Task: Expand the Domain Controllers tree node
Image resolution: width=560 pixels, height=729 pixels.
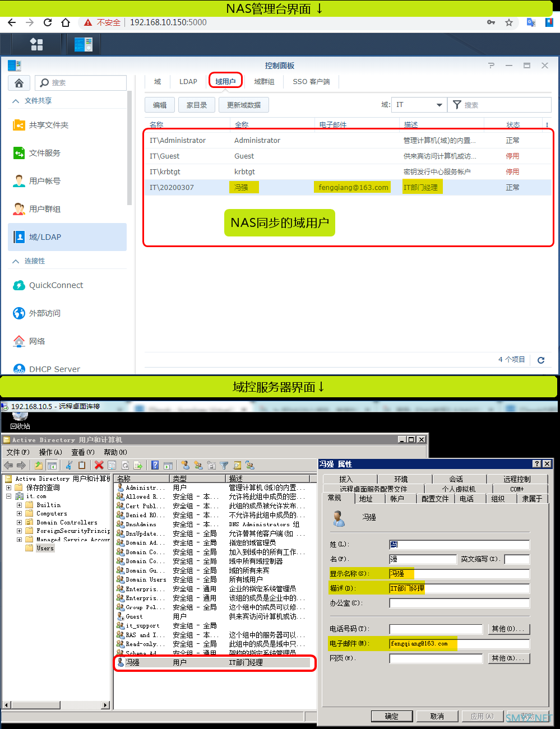Action: (19, 522)
